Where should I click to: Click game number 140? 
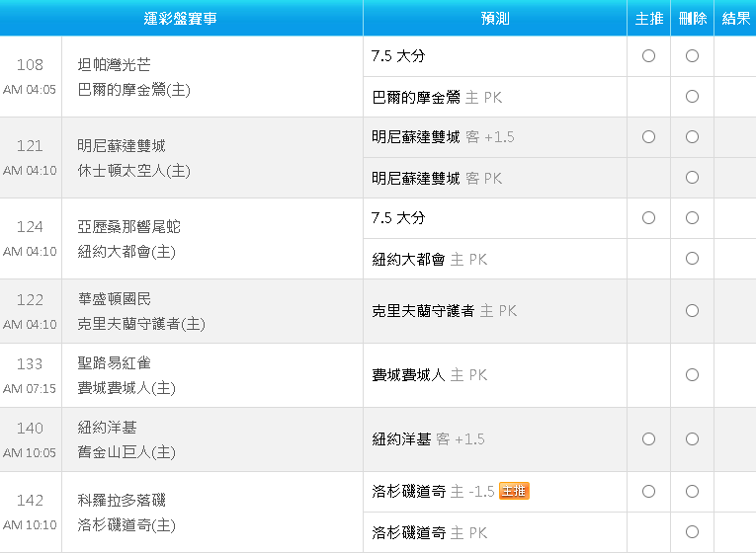click(x=30, y=428)
